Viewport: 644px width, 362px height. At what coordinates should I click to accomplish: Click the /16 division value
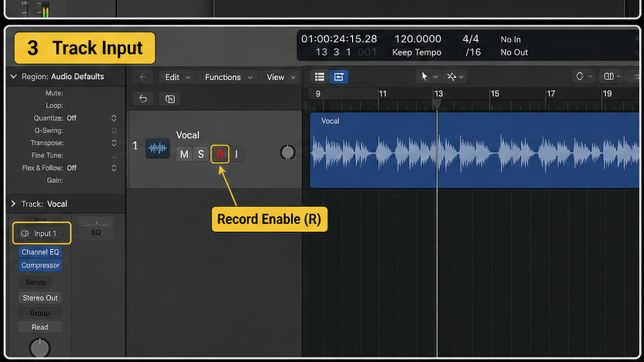[x=472, y=52]
